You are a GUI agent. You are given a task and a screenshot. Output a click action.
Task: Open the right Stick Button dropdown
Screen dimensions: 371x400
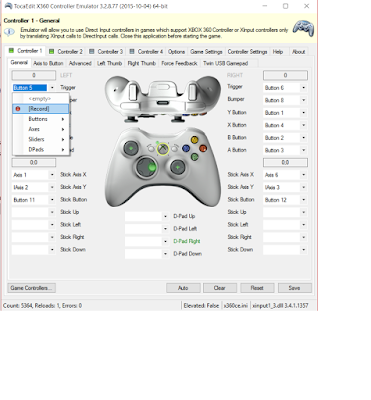285,200
